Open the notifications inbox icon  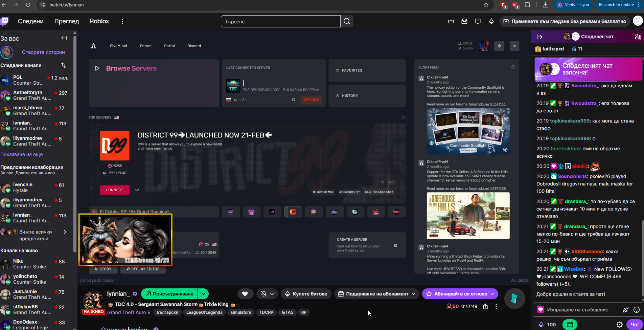[464, 21]
